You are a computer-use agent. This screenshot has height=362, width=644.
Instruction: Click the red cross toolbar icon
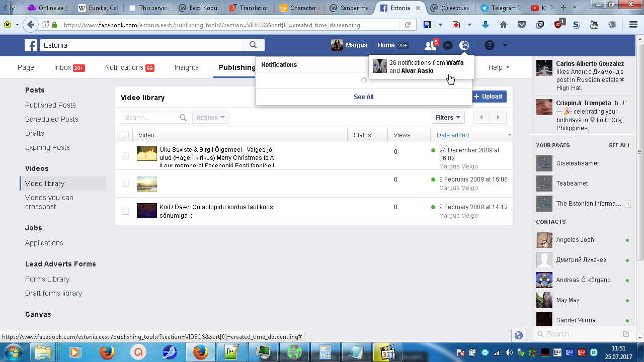click(456, 25)
